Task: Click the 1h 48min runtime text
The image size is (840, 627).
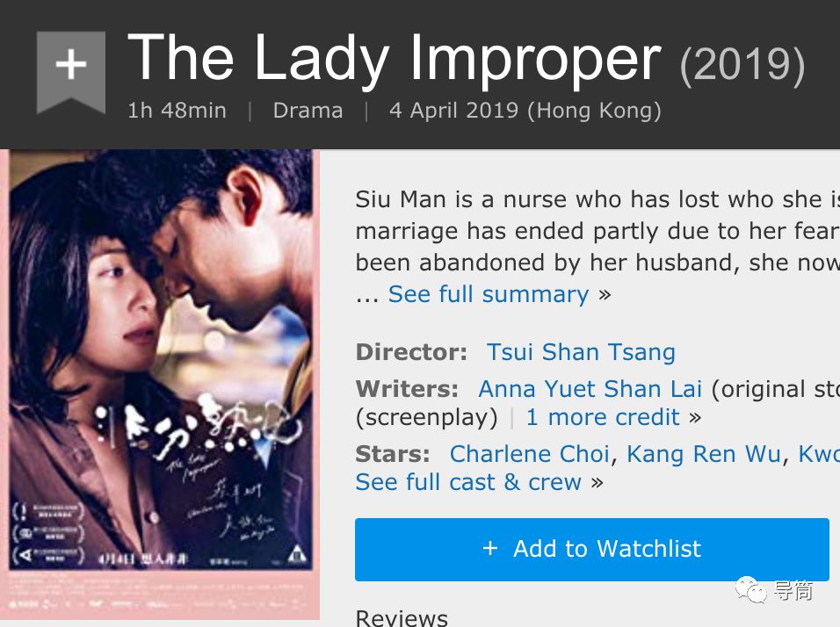Action: point(177,111)
